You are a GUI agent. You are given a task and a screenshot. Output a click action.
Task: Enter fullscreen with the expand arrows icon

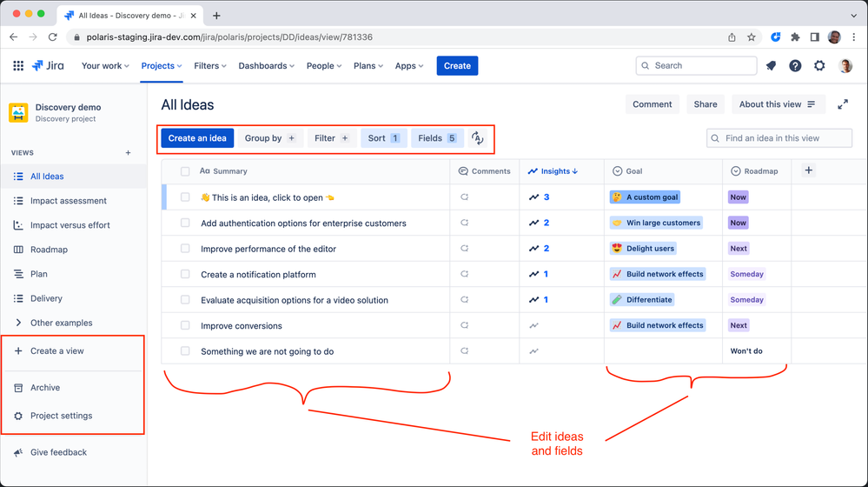[843, 104]
